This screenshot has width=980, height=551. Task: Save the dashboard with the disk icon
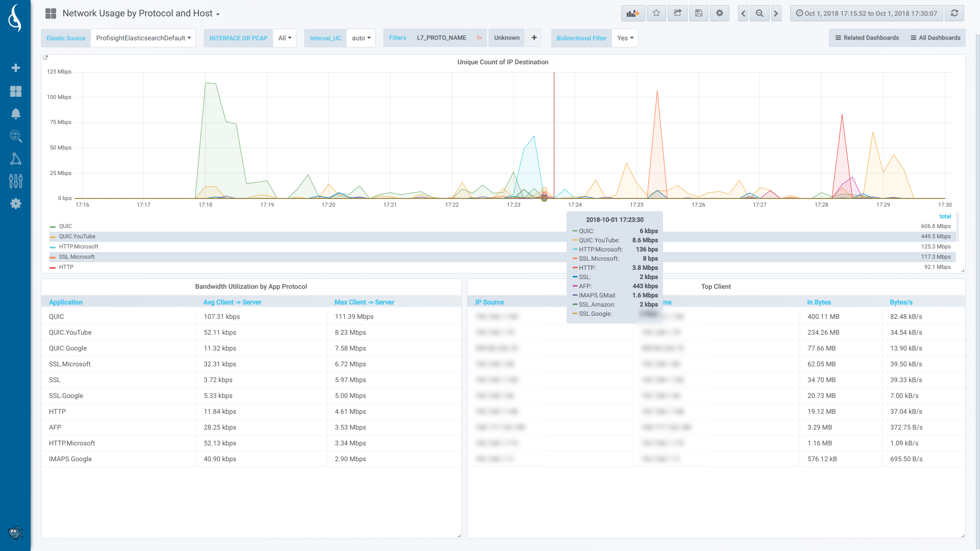click(699, 13)
